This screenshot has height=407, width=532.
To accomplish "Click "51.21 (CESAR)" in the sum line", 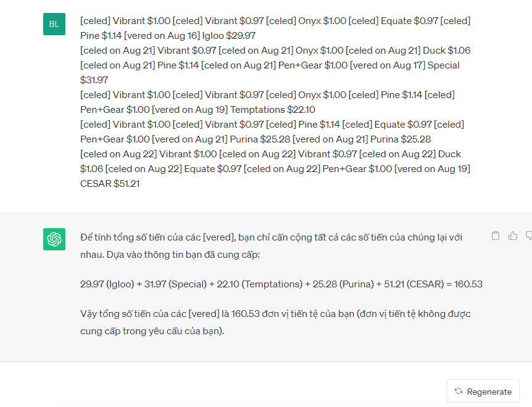I will point(410,284).
